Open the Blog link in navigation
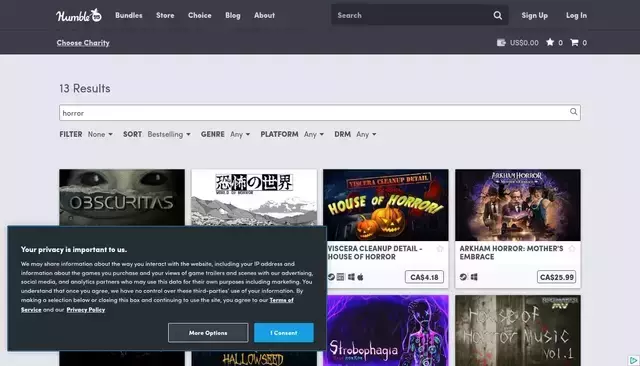Screen dimensions: 640x366 pyautogui.click(x=233, y=16)
